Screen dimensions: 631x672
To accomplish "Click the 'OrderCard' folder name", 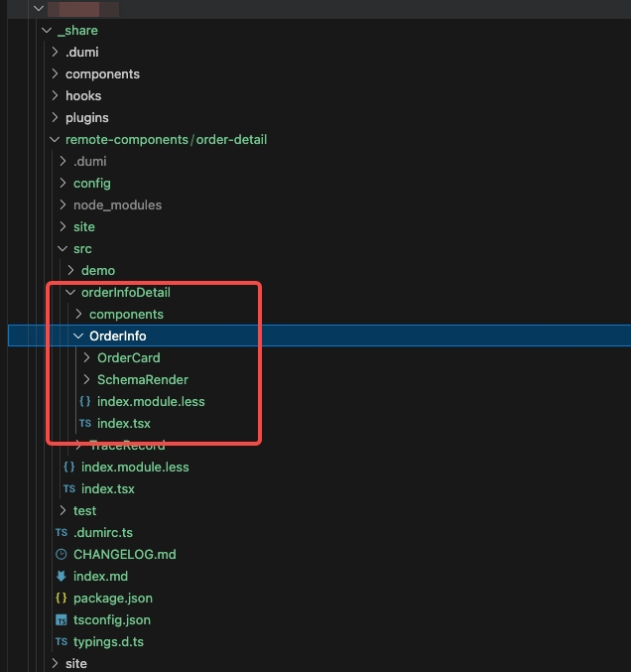I will [x=129, y=358].
